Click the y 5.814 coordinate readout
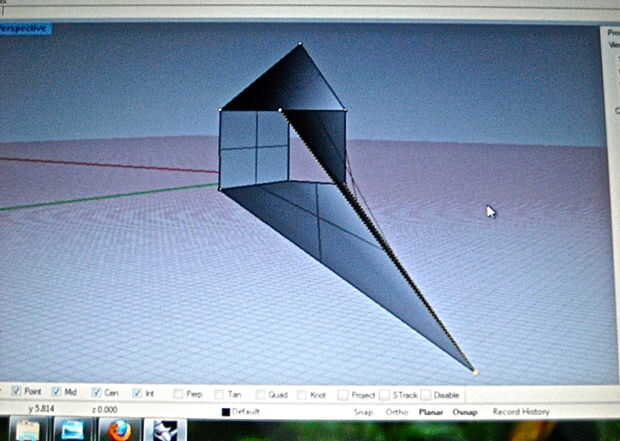 [x=41, y=409]
